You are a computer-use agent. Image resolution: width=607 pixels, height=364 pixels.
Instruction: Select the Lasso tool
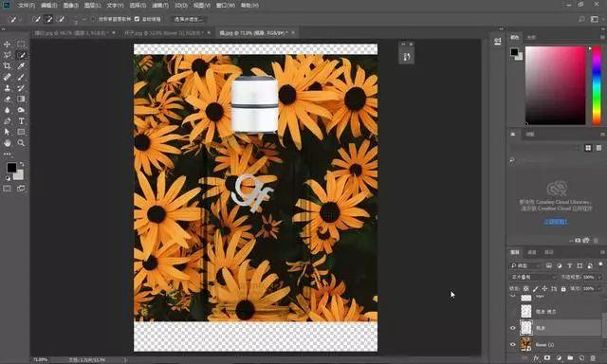tap(7, 55)
